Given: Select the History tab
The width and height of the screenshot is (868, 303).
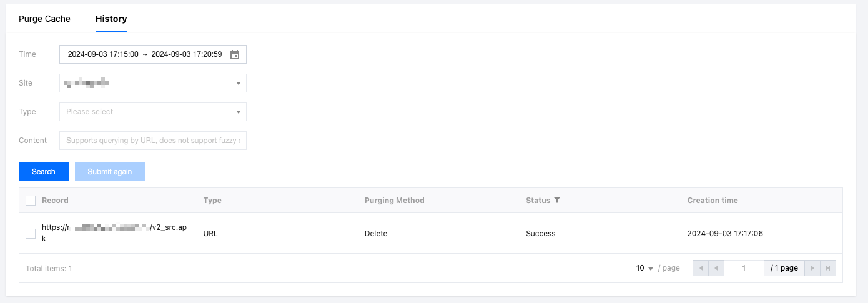Looking at the screenshot, I should (x=111, y=19).
